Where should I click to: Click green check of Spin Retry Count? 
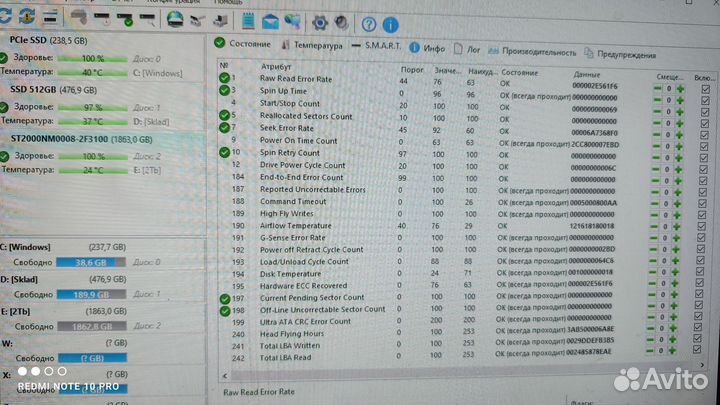(224, 152)
